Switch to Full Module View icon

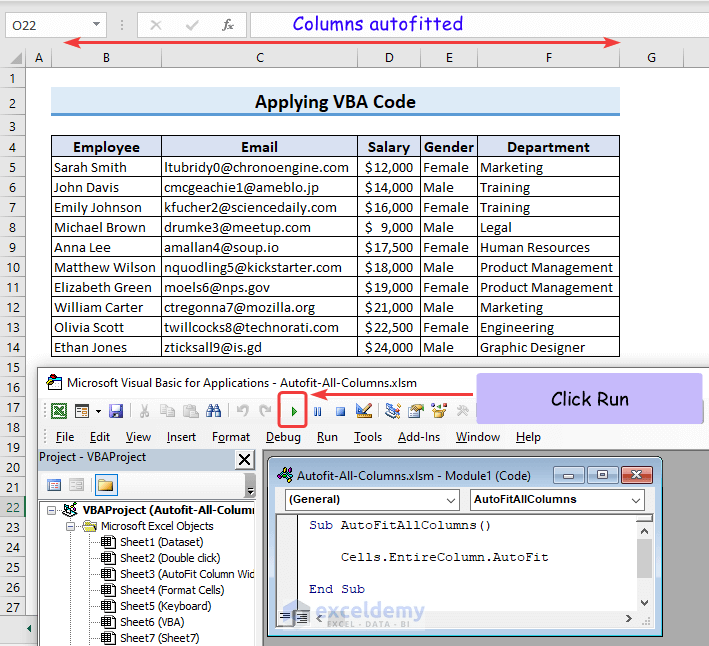pyautogui.click(x=300, y=618)
